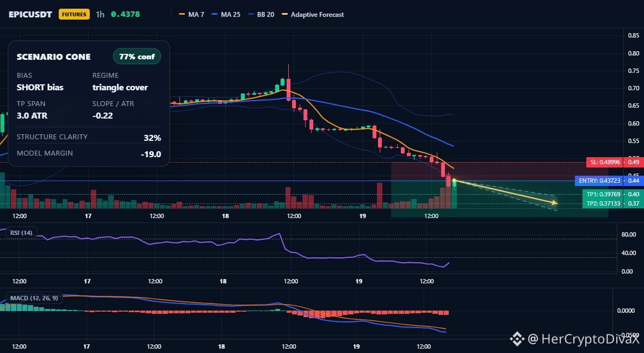Click the EPICUSDT symbol name
This screenshot has height=353, width=644.
pyautogui.click(x=30, y=14)
